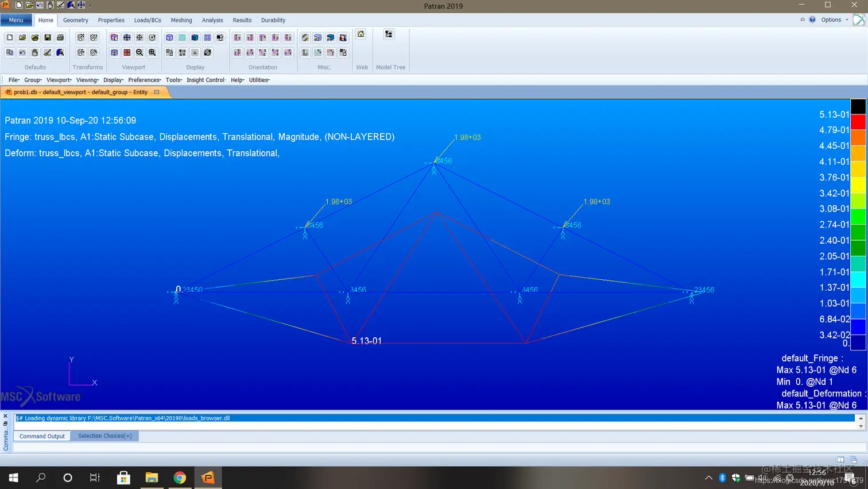Click the crosshair View Center icon
The width and height of the screenshot is (868, 489).
(139, 37)
